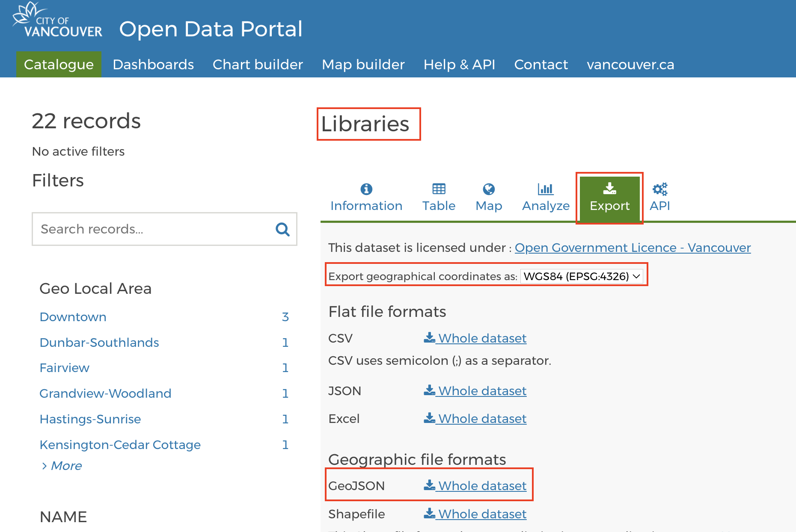
Task: Click the API gears icon
Action: click(x=659, y=189)
